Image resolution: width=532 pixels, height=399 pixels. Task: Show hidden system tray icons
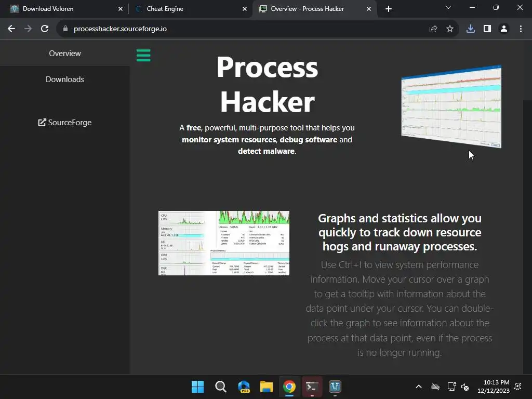point(419,387)
